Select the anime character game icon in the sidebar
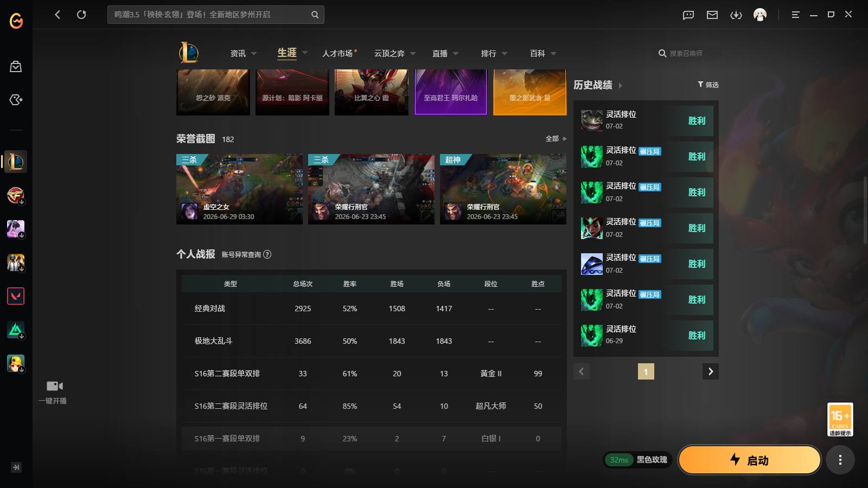Viewport: 868px width, 488px height. click(x=16, y=229)
